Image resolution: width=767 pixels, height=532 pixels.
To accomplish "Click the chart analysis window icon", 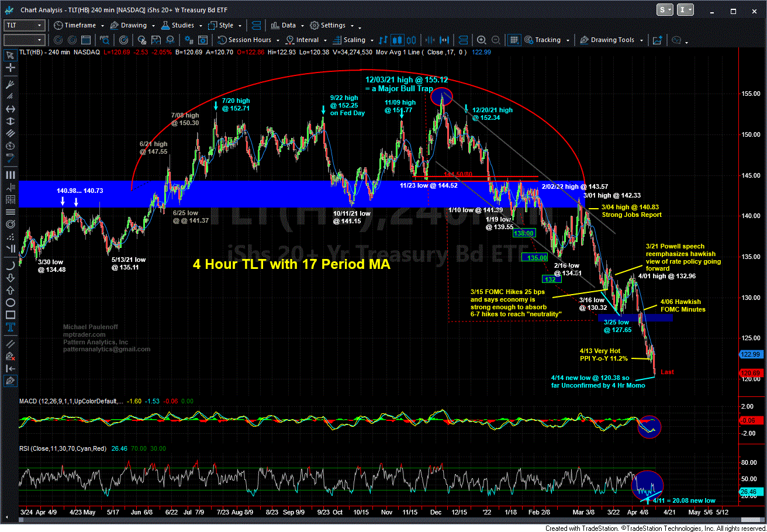I will 9,9.
